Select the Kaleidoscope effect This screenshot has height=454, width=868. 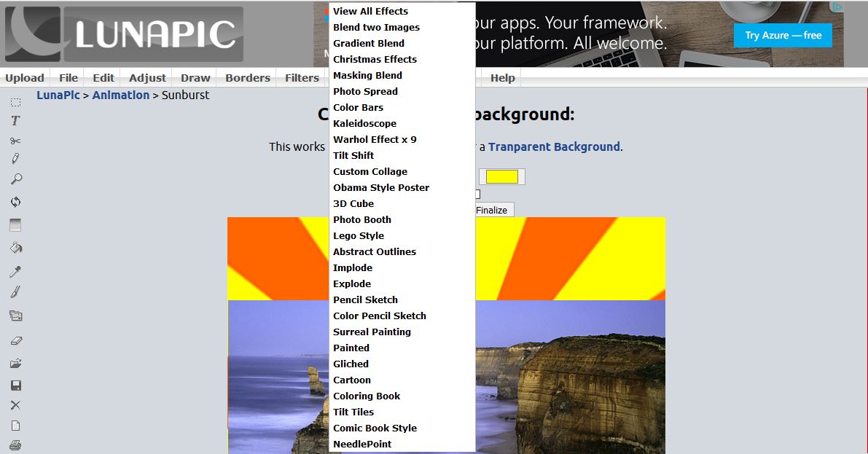[x=364, y=123]
